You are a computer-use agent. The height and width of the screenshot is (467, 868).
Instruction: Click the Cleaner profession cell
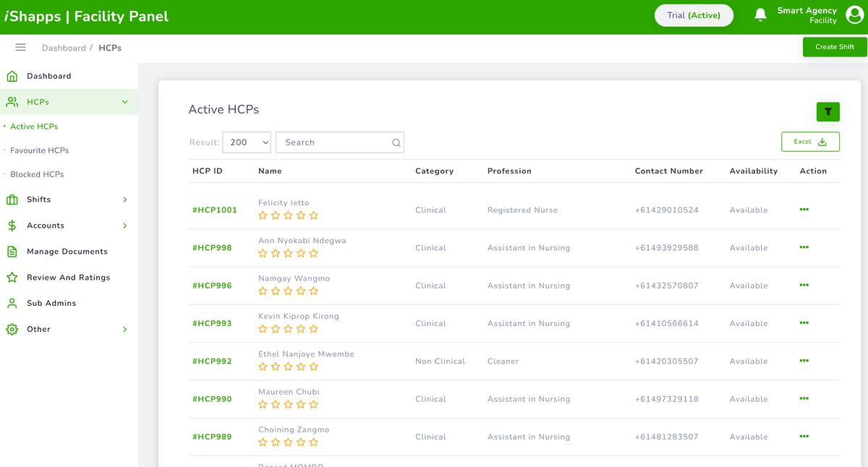pyautogui.click(x=503, y=361)
